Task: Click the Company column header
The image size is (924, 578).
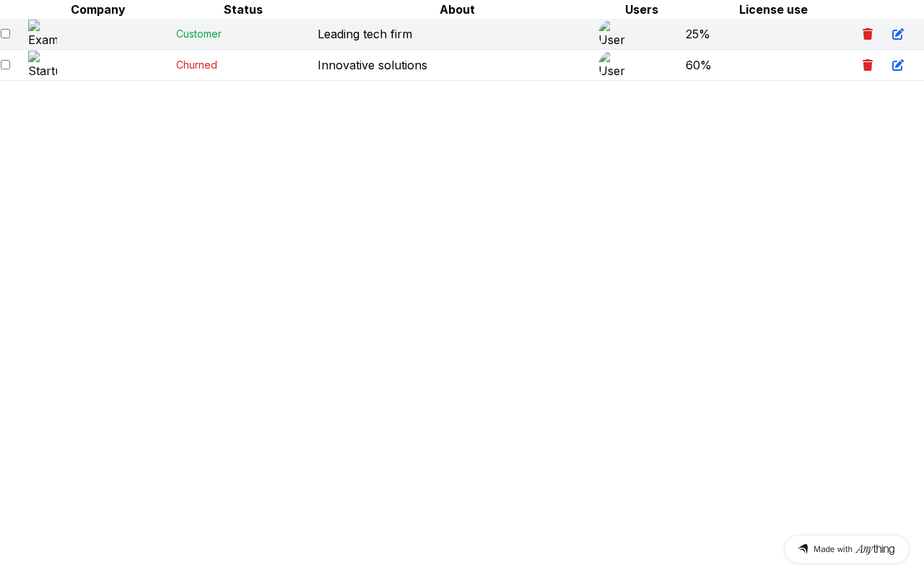Action: [x=98, y=9]
